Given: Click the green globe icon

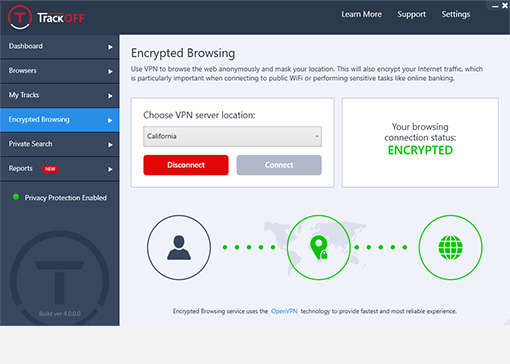Looking at the screenshot, I should [x=450, y=247].
